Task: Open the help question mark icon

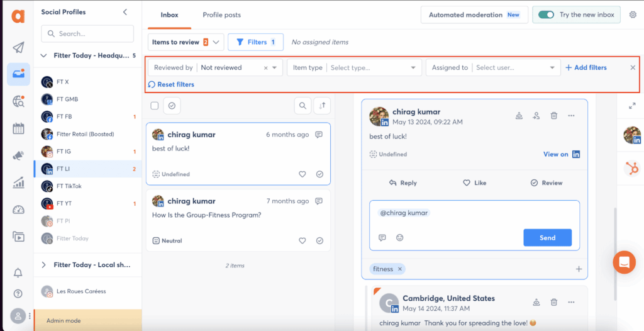Action: point(18,294)
